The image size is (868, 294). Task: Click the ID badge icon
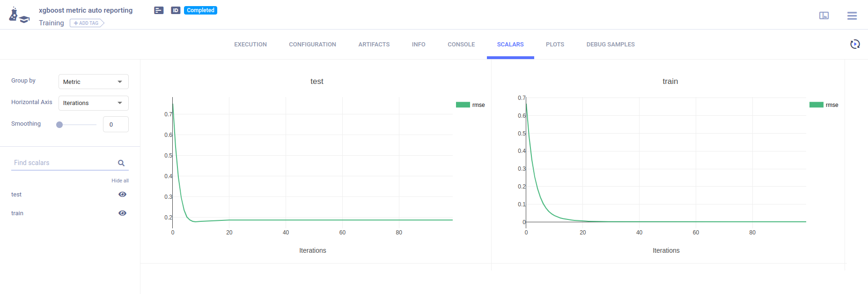(176, 10)
